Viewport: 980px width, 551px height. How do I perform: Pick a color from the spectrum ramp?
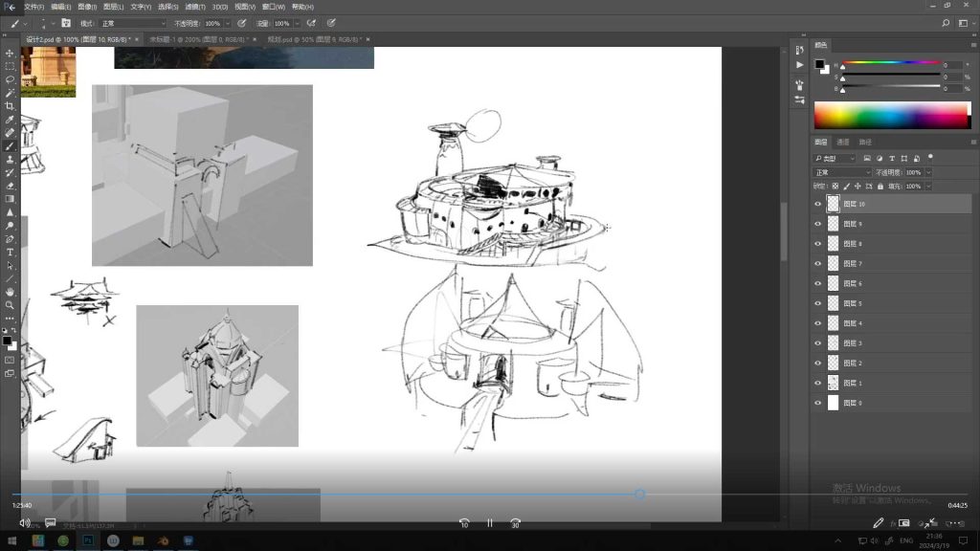892,116
